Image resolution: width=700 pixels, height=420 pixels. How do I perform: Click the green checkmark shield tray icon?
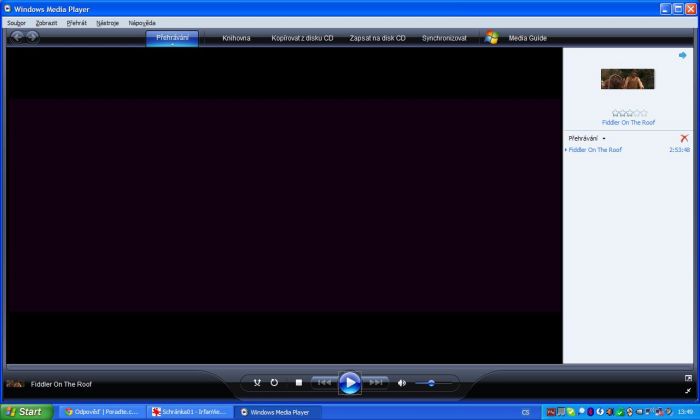coord(620,412)
